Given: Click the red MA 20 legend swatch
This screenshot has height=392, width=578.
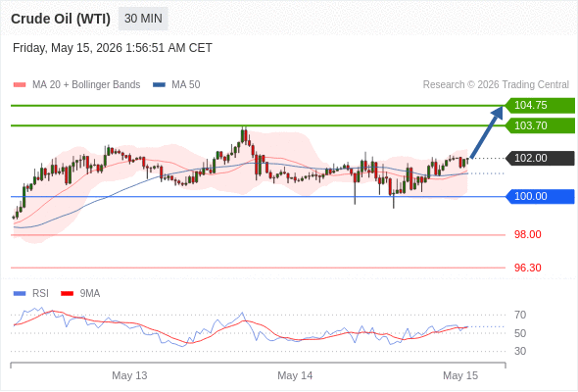Looking at the screenshot, I should click(20, 85).
